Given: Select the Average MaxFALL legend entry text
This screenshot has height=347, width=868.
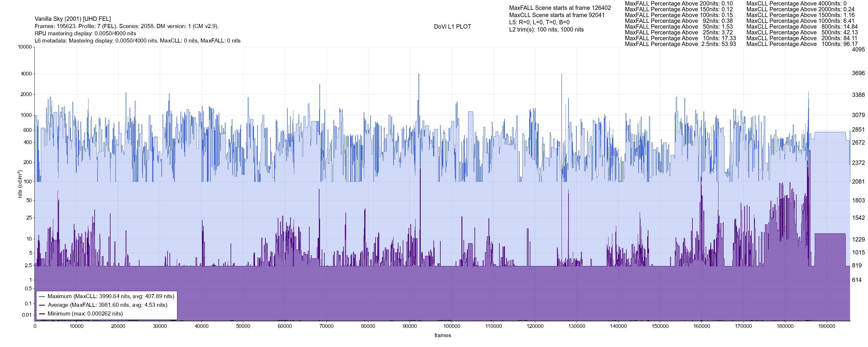Looking at the screenshot, I should pyautogui.click(x=108, y=305).
